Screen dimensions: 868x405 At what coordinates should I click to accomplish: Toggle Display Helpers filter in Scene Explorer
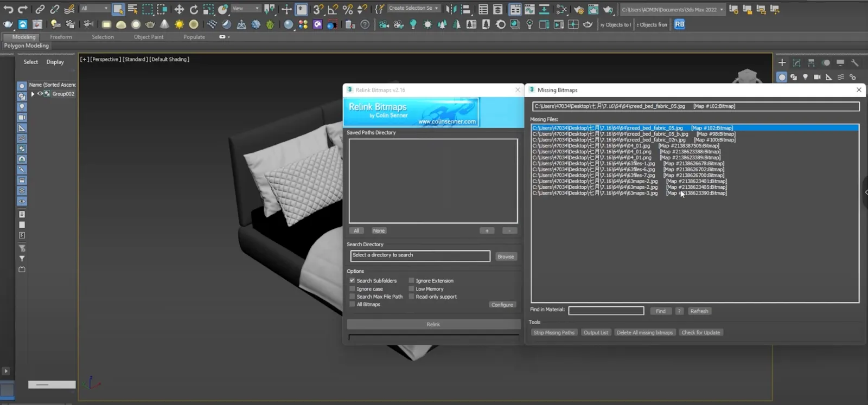[x=22, y=128]
